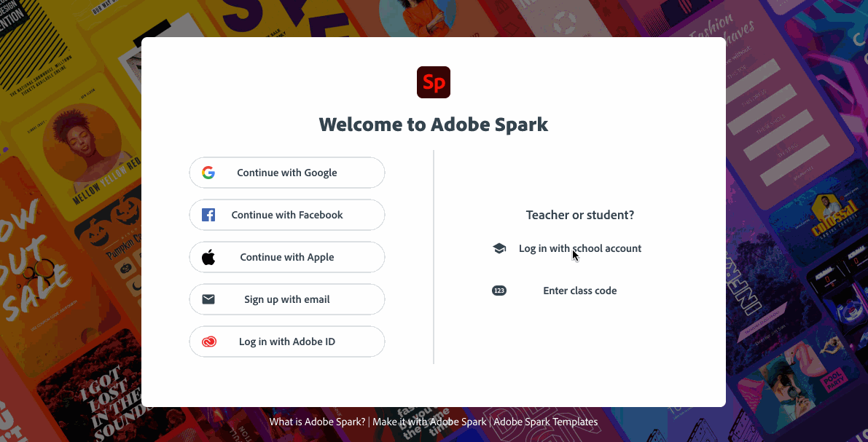Click the Facebook icon
The image size is (868, 442).
(x=208, y=215)
